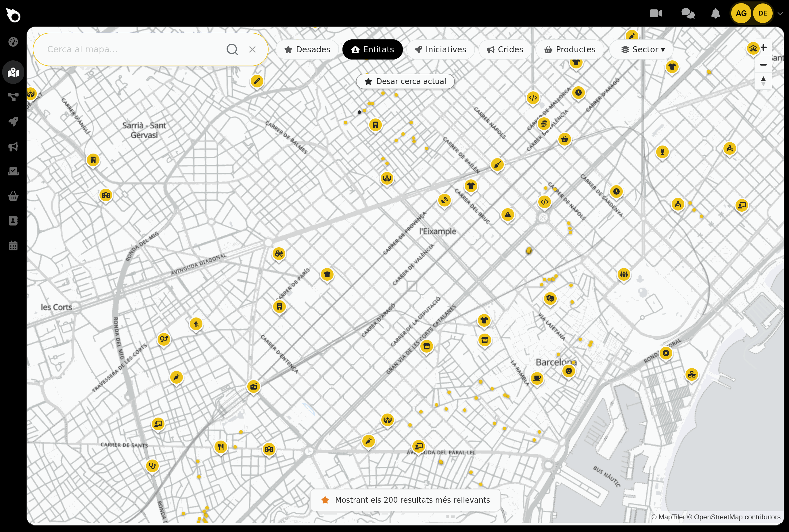Open the network diagram icon in sidebar
789x532 pixels.
[13, 97]
